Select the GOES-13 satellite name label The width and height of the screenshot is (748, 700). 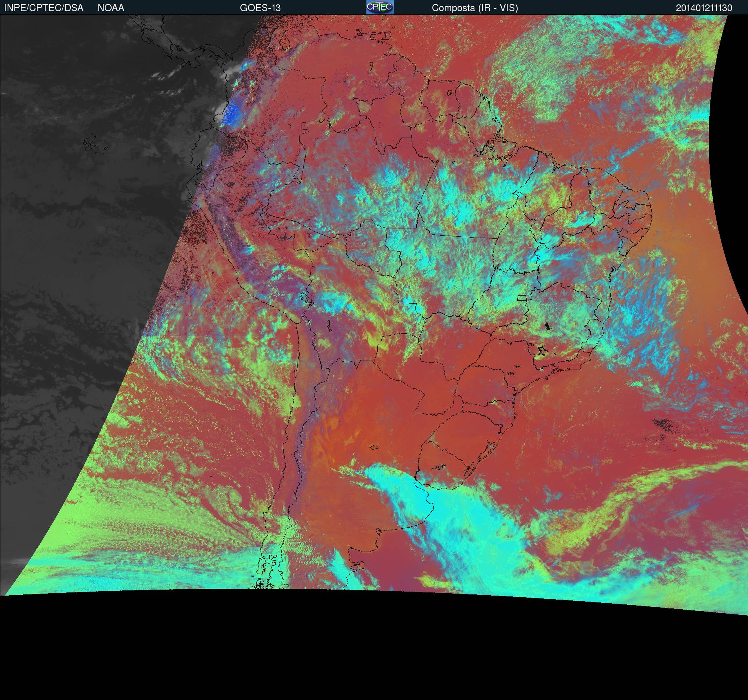pyautogui.click(x=260, y=8)
